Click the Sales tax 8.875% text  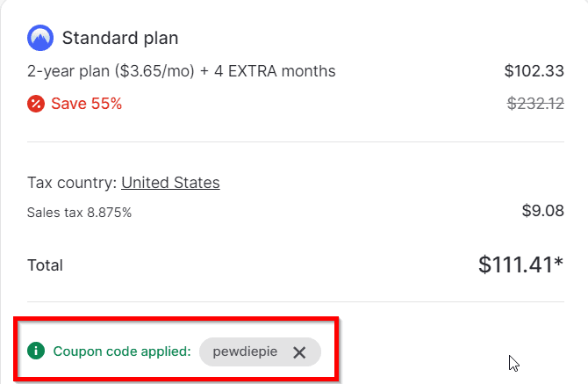point(79,212)
